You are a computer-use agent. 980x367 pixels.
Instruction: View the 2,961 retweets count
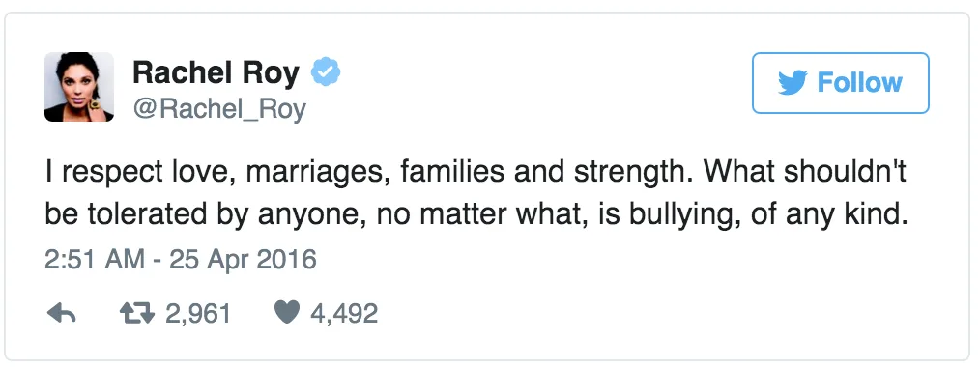tap(199, 313)
